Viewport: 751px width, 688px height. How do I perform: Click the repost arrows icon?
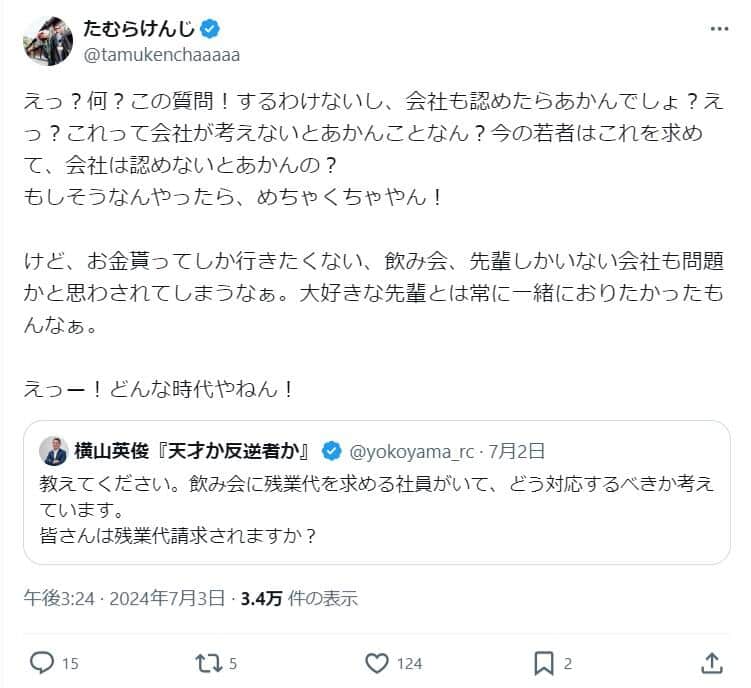pyautogui.click(x=207, y=662)
